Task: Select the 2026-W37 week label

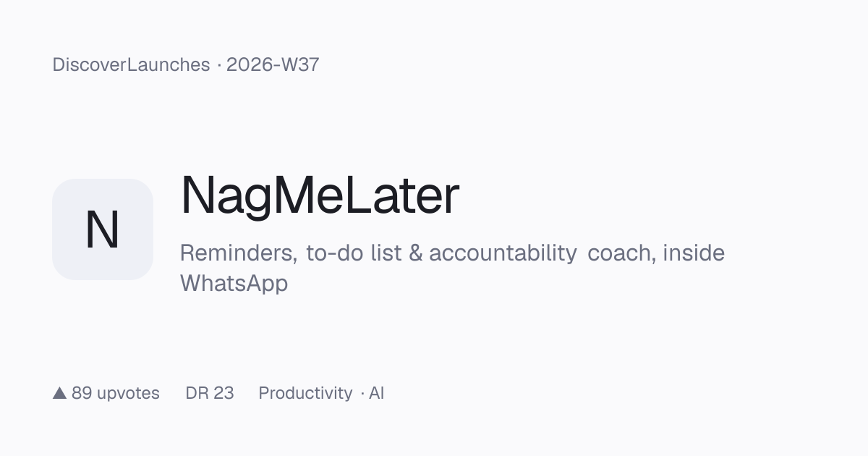Action: coord(273,64)
